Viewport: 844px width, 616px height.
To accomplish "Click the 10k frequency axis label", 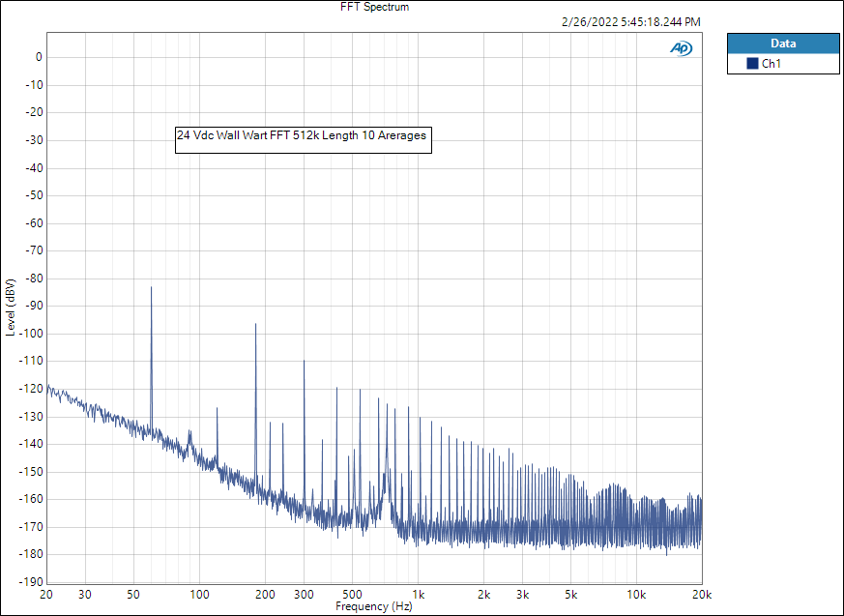I will 637,595.
